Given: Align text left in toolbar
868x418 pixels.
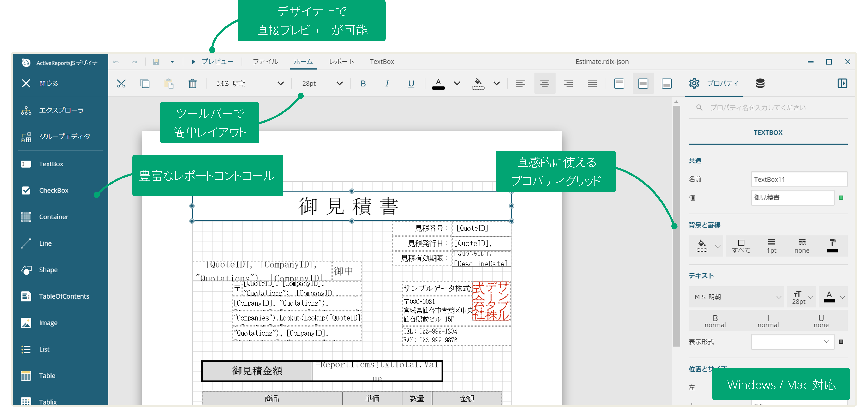Looking at the screenshot, I should (x=521, y=83).
